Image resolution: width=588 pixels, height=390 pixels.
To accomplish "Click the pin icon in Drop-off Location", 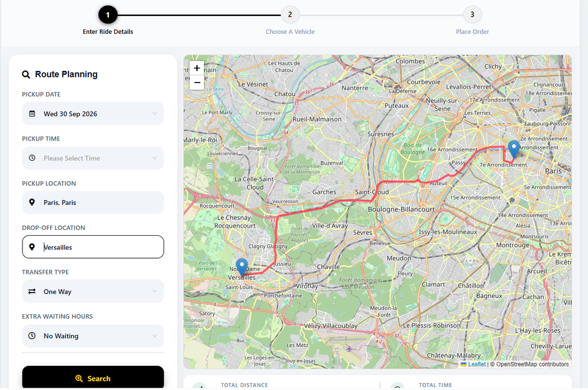I will point(32,247).
